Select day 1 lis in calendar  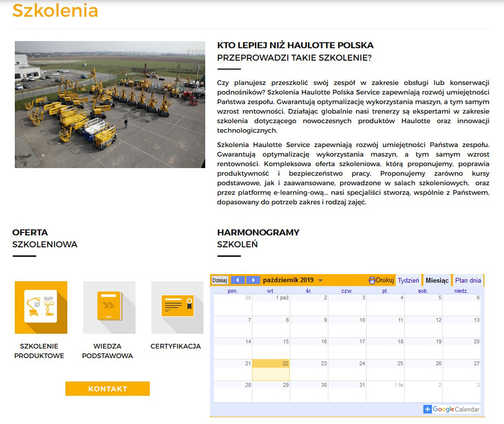click(385, 392)
